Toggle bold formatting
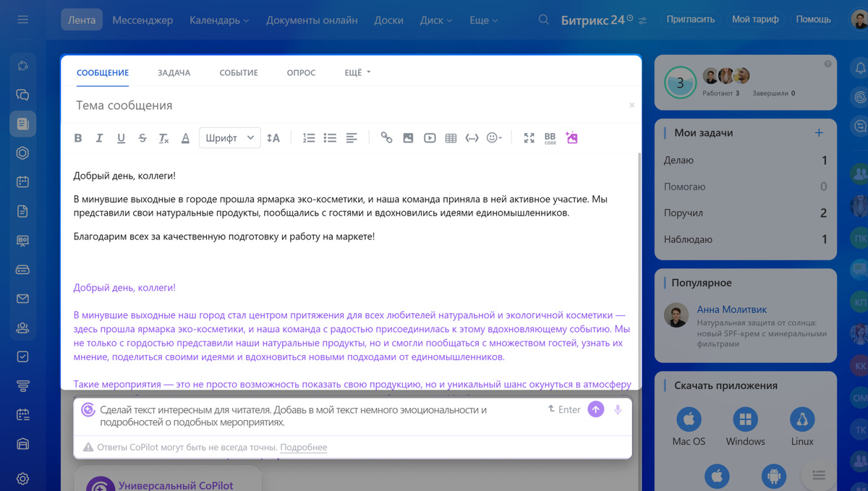Screen dimensions: 868x491 (x=77, y=137)
